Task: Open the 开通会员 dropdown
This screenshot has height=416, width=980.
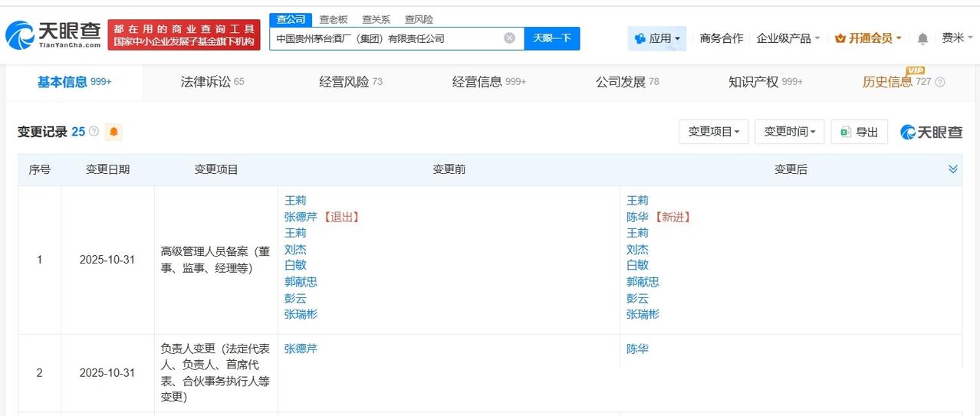Action: 868,38
